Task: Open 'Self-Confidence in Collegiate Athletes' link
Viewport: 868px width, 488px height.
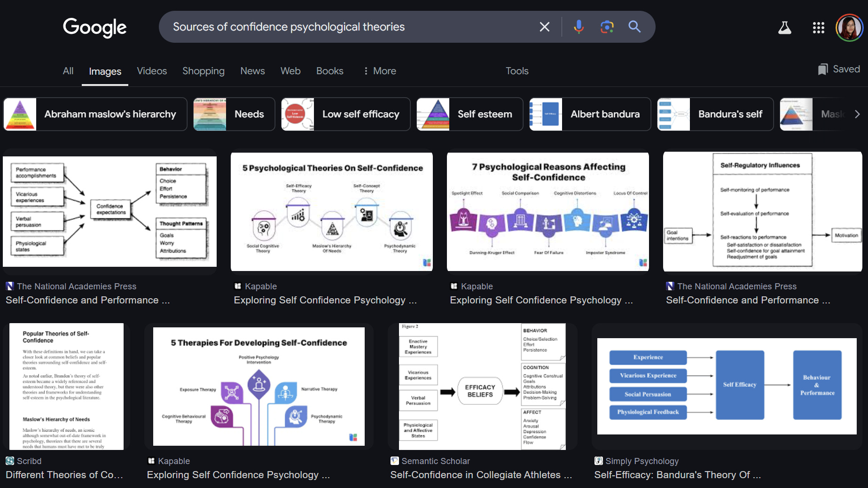Action: (481, 475)
